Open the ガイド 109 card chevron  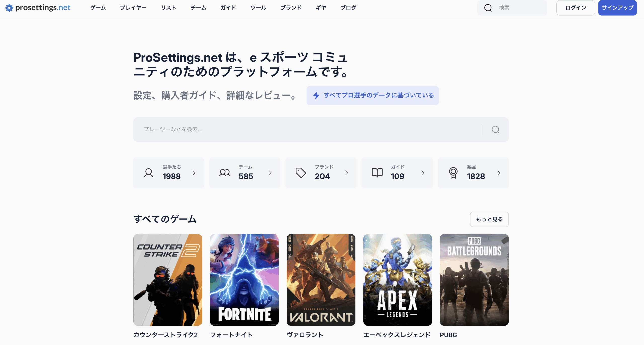(422, 173)
